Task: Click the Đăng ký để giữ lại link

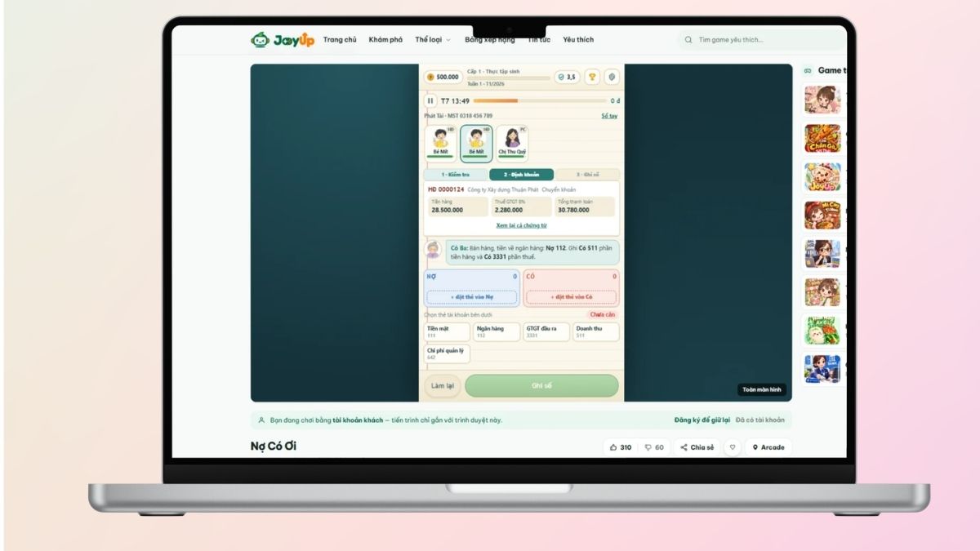Action: click(702, 420)
